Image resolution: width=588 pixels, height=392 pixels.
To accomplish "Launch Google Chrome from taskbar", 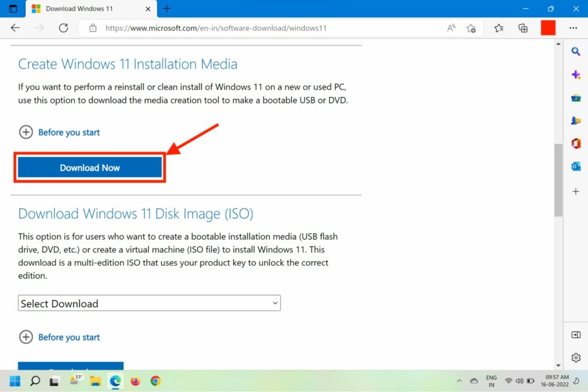I will click(156, 381).
